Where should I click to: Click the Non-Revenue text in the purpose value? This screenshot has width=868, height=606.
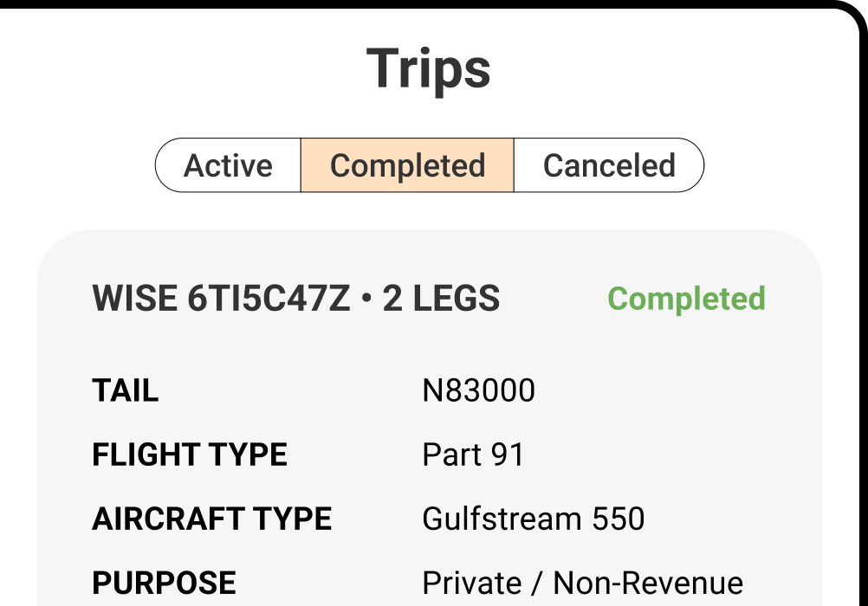[648, 583]
